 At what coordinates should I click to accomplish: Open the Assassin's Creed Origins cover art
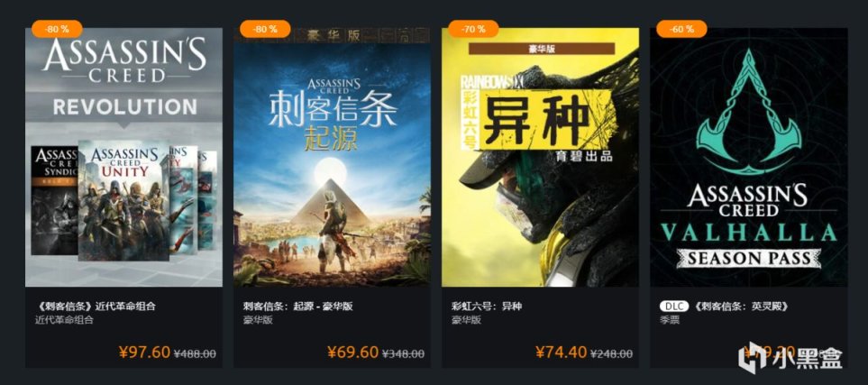point(332,157)
